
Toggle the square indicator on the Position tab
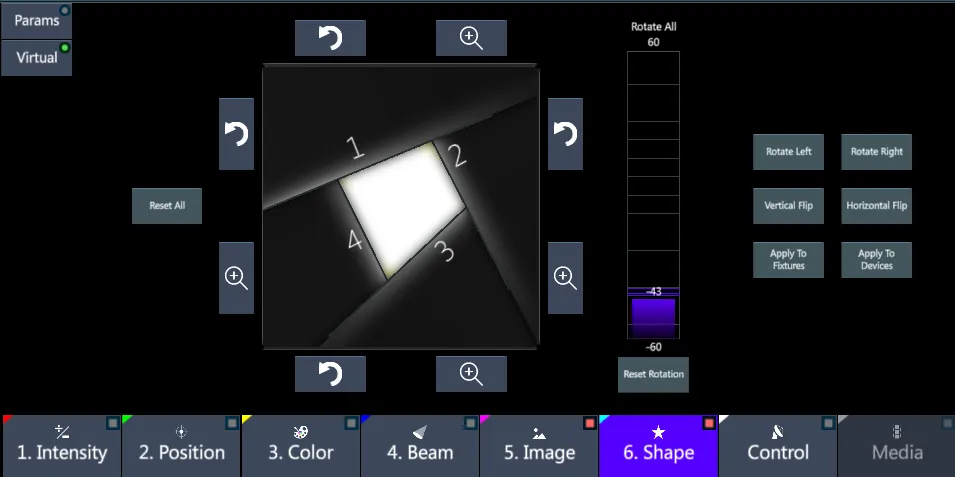point(232,423)
